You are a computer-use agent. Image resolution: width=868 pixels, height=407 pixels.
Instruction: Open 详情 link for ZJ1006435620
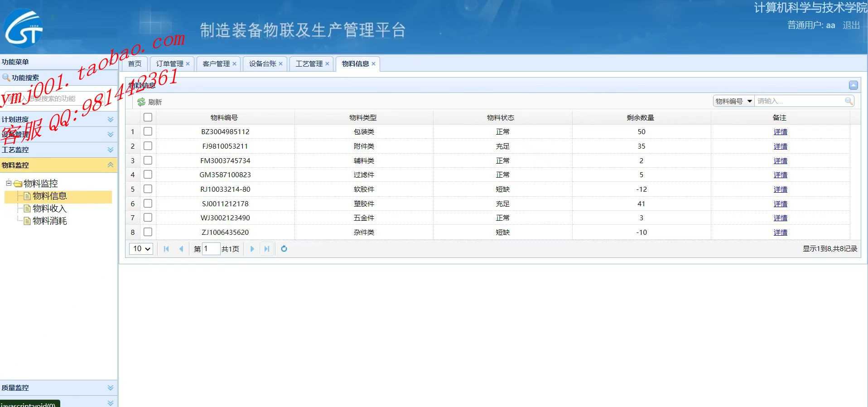pos(780,233)
